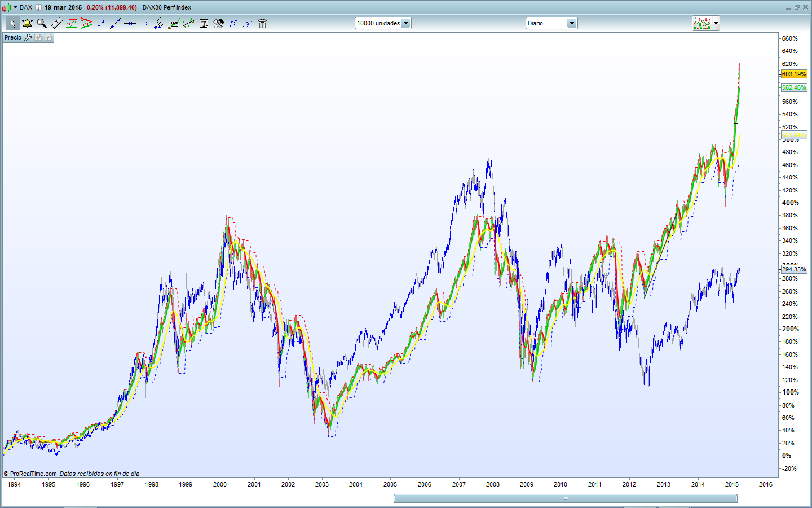812x508 pixels.
Task: Click the trash can delete icon
Action: coord(262,23)
